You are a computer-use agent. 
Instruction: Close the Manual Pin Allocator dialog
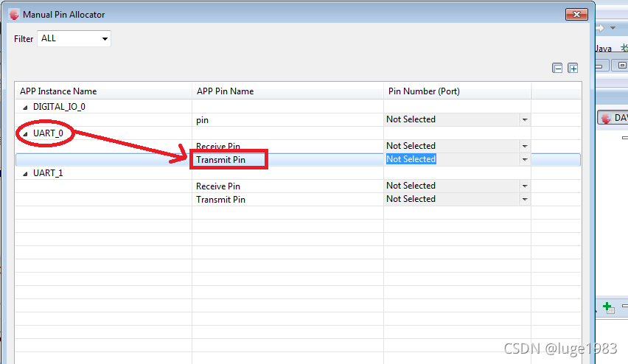576,15
